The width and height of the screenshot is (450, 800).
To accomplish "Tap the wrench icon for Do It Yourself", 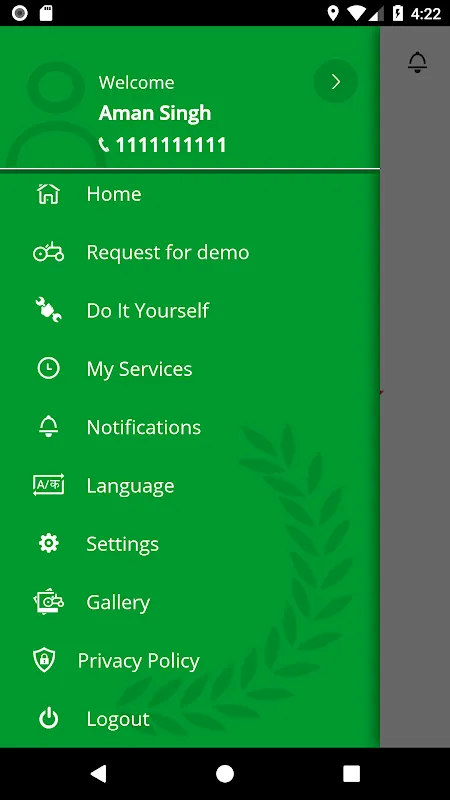I will click(48, 310).
